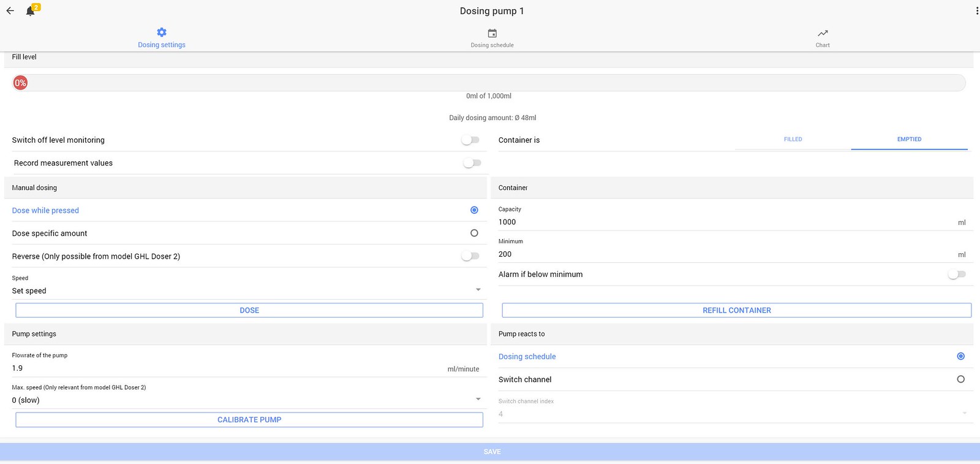Click the 0% fill level bar
980x464 pixels.
(x=489, y=83)
